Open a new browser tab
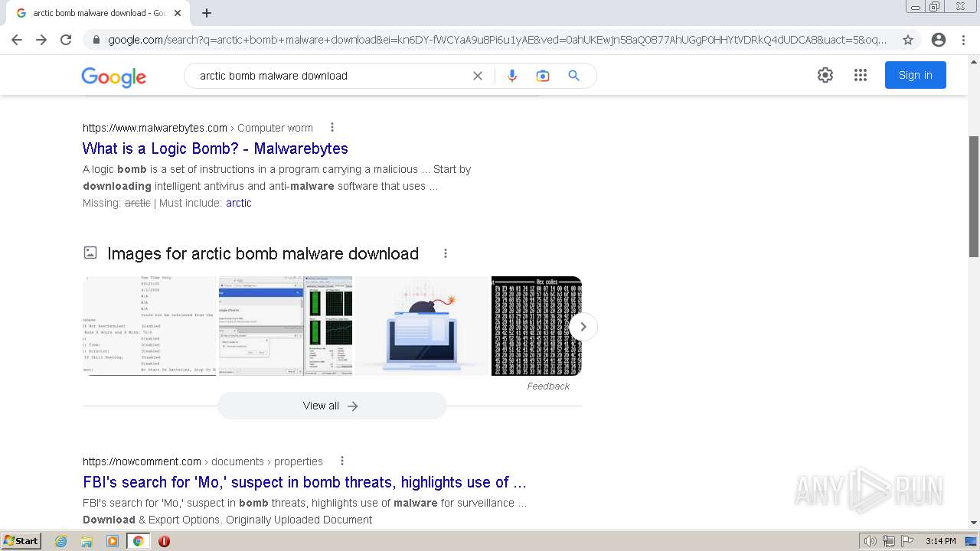The height and width of the screenshot is (551, 980). (x=207, y=13)
